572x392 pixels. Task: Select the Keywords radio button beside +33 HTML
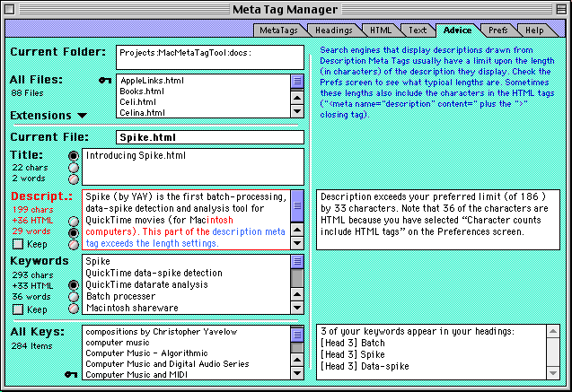point(74,285)
